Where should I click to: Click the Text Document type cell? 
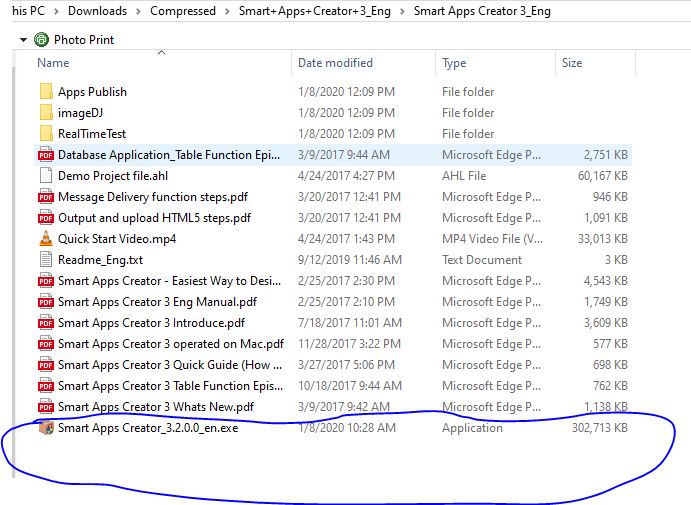[x=482, y=260]
